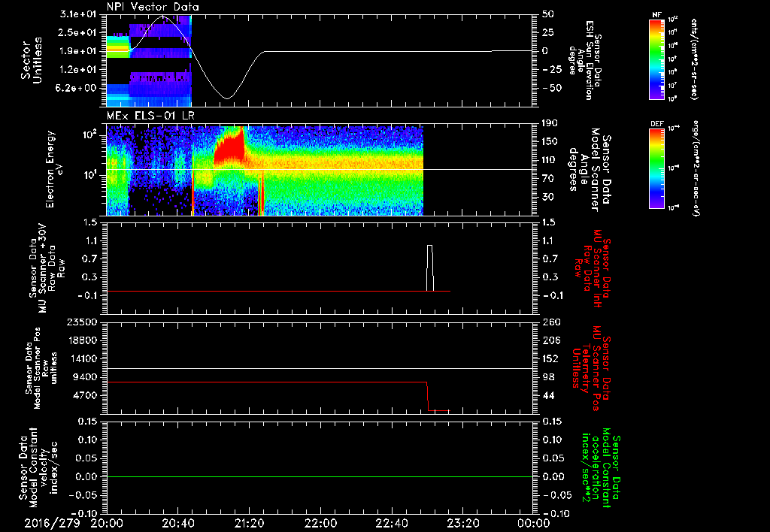Click the '30' scanner angle tick label
The height and width of the screenshot is (532, 770).
click(x=547, y=197)
